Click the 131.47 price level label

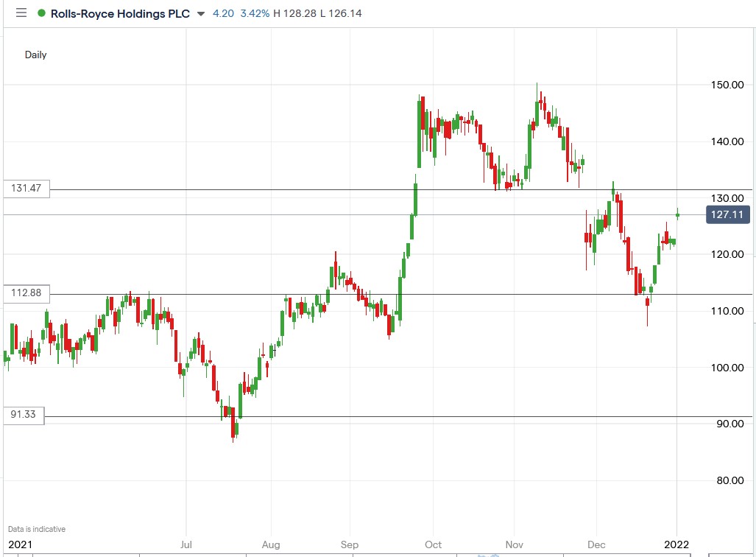coord(24,189)
